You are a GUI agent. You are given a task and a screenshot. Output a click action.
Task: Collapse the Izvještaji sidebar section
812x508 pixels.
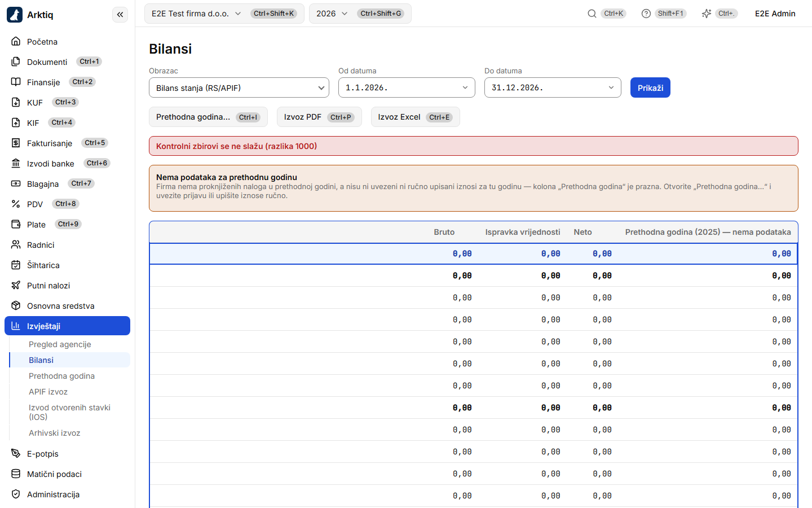(67, 326)
